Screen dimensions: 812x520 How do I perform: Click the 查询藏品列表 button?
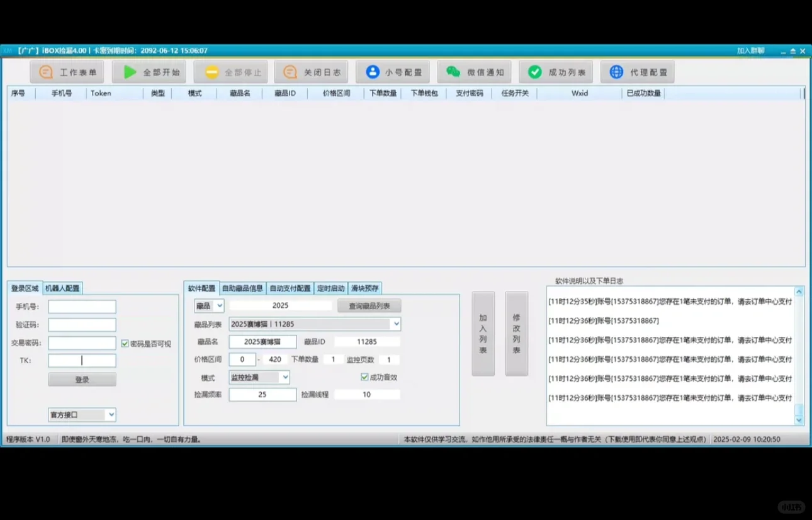pos(369,306)
